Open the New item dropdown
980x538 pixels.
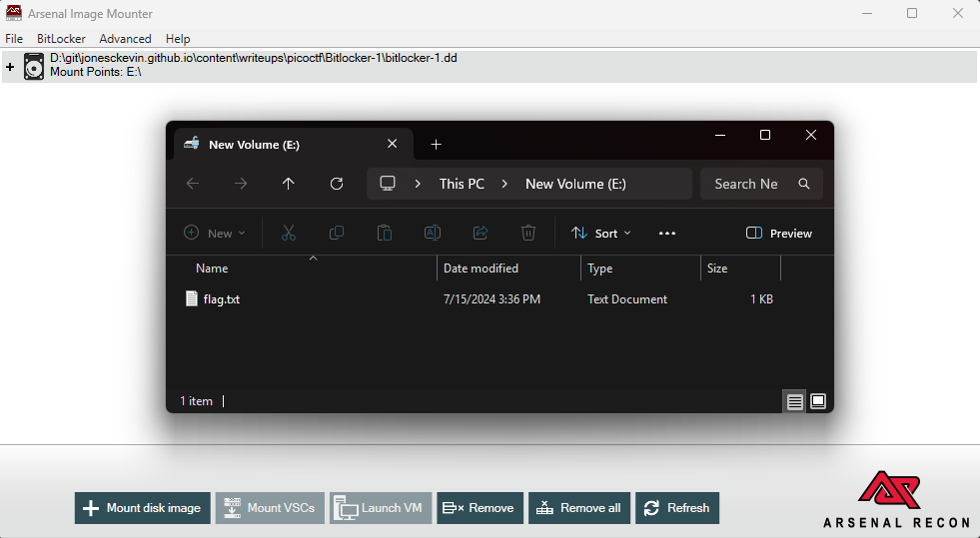(x=215, y=233)
